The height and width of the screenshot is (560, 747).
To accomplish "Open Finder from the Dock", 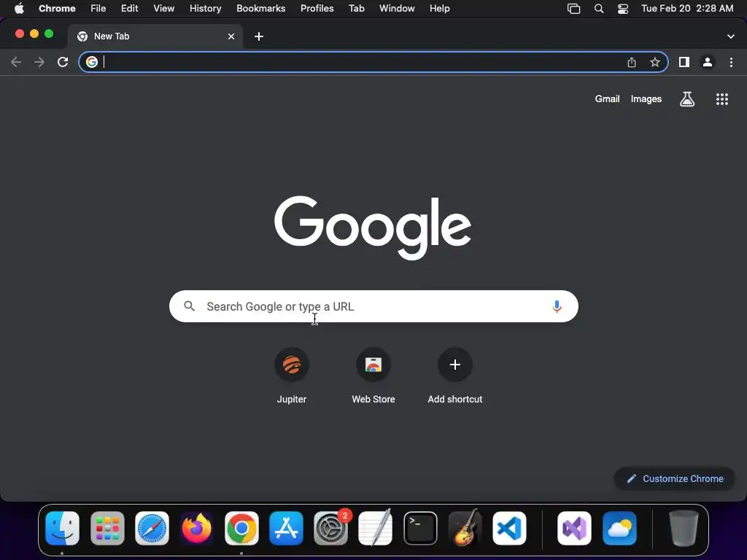I will tap(63, 528).
